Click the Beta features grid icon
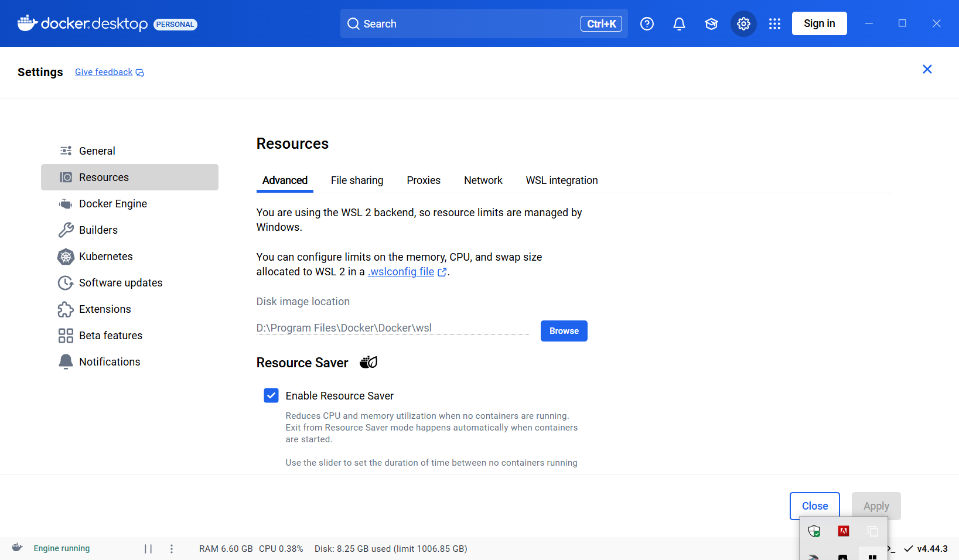The width and height of the screenshot is (959, 560). pyautogui.click(x=66, y=336)
